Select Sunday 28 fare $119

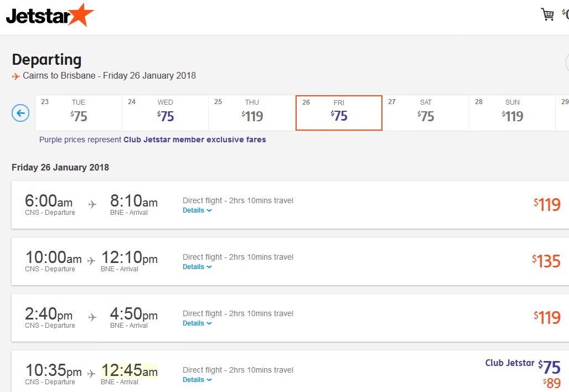pyautogui.click(x=513, y=113)
